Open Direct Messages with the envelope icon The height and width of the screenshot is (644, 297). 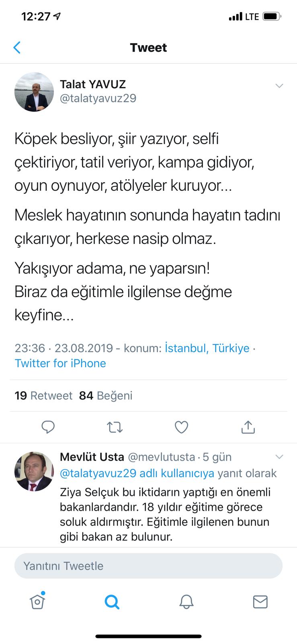point(260,602)
